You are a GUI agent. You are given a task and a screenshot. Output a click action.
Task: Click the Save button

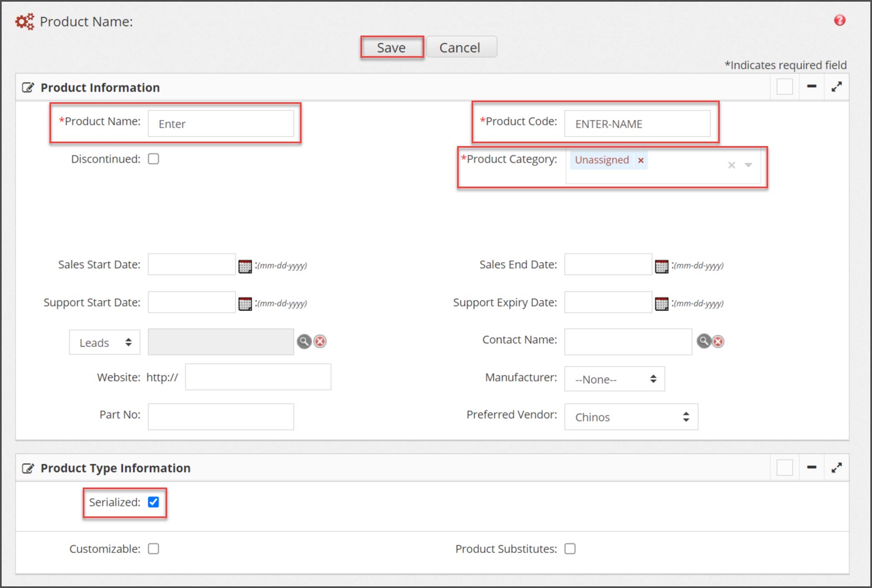pos(392,47)
